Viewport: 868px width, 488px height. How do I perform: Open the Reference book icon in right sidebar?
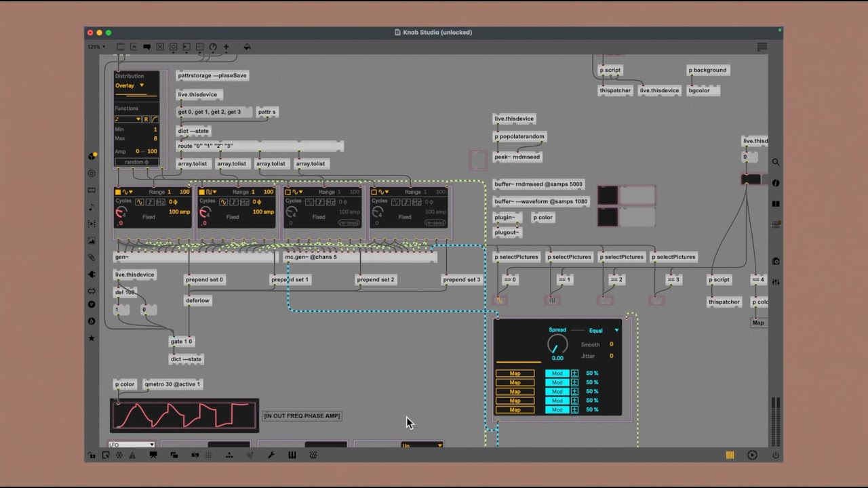coord(776,203)
